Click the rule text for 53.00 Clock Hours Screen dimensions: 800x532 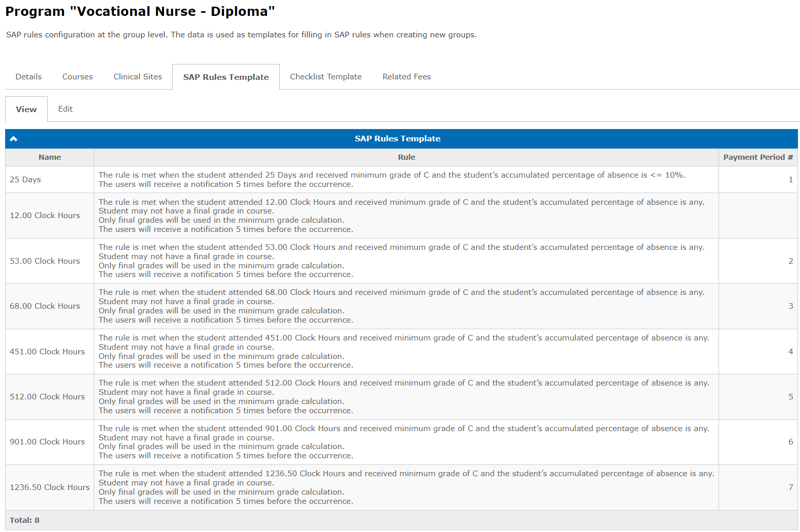401,261
